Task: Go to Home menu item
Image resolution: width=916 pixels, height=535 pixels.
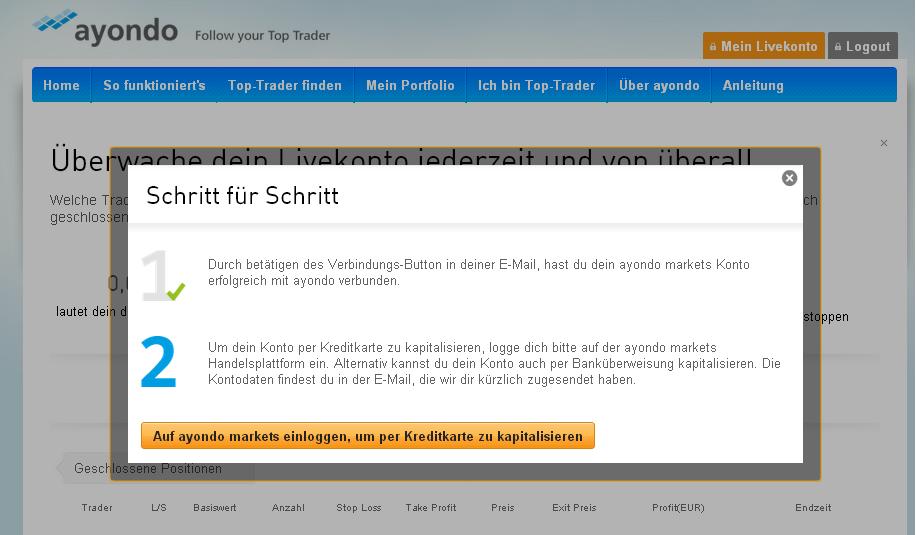Action: pos(61,85)
